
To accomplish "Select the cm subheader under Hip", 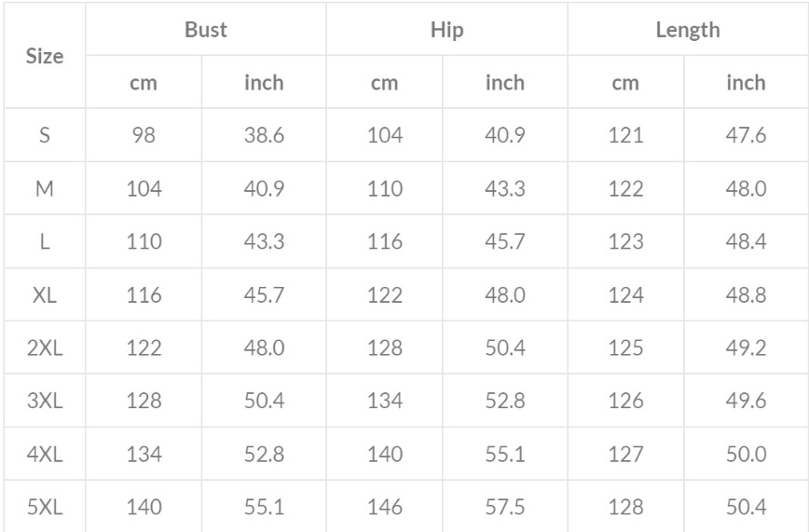I will coord(385,83).
